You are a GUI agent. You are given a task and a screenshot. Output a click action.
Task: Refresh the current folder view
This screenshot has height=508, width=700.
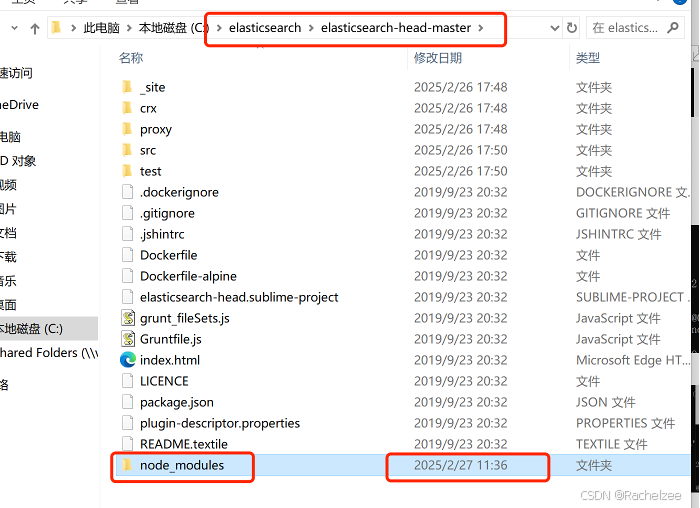tap(571, 28)
